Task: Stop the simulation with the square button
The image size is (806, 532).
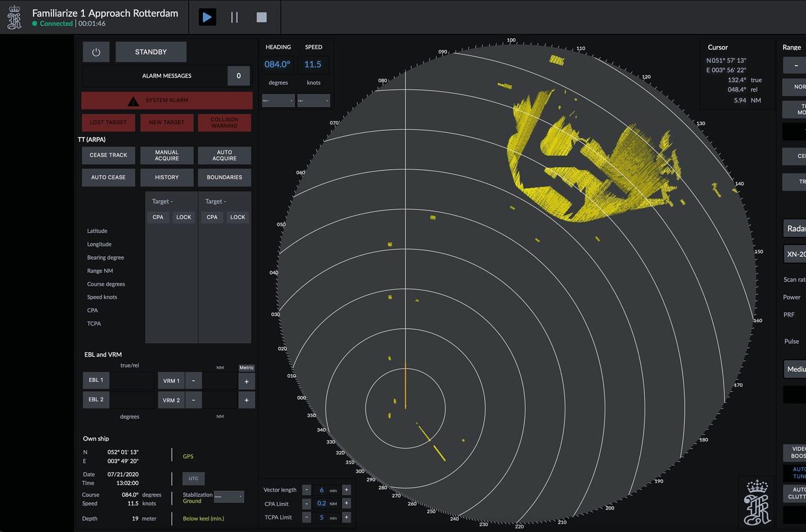Action: click(x=262, y=17)
